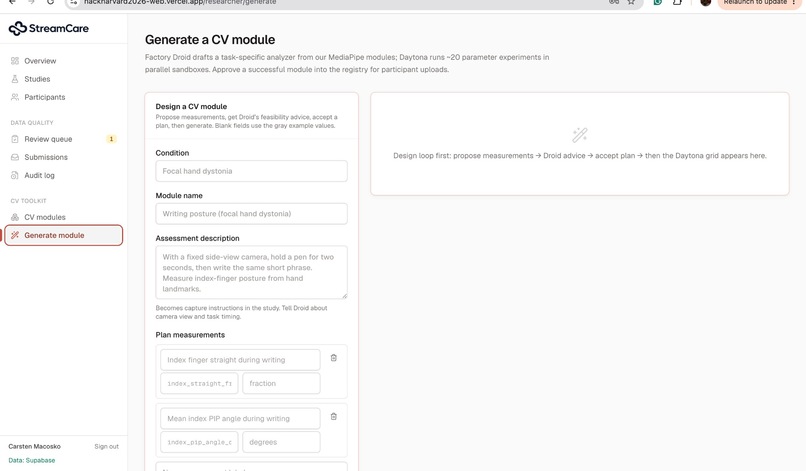Image resolution: width=806 pixels, height=471 pixels.
Task: Open CV modules list
Action: click(x=45, y=217)
